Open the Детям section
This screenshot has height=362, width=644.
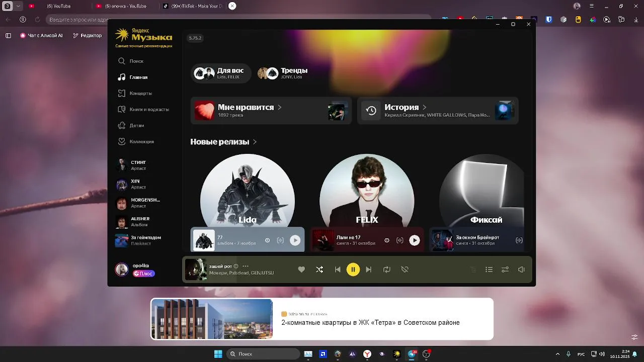click(x=131, y=125)
